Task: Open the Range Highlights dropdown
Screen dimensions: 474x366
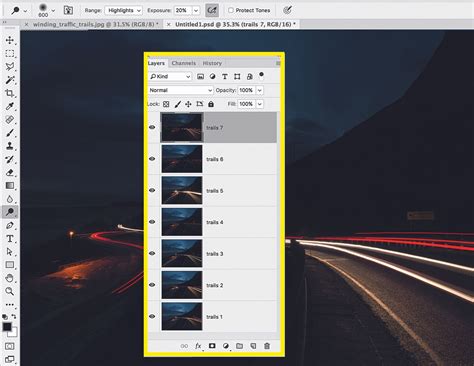Action: point(124,10)
